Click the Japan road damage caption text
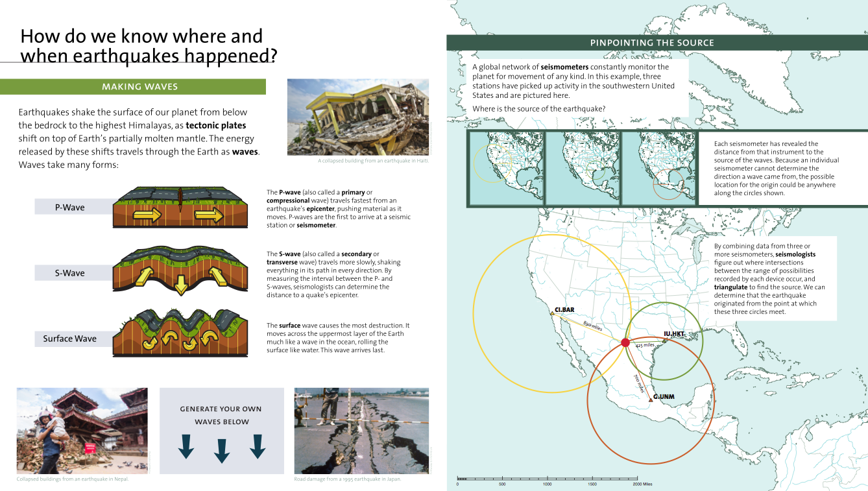 click(348, 479)
